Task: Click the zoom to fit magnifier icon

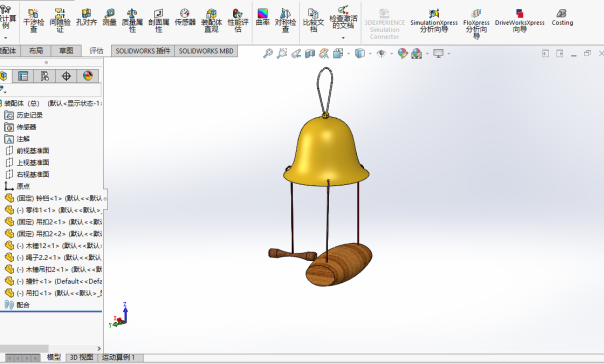Action: [268, 53]
